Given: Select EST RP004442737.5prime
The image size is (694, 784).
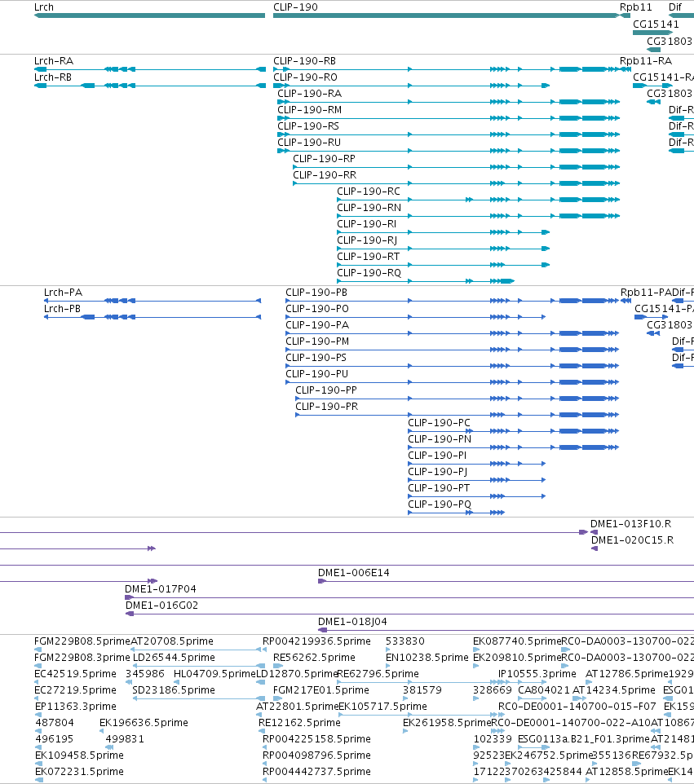Looking at the screenshot, I should pyautogui.click(x=316, y=772).
